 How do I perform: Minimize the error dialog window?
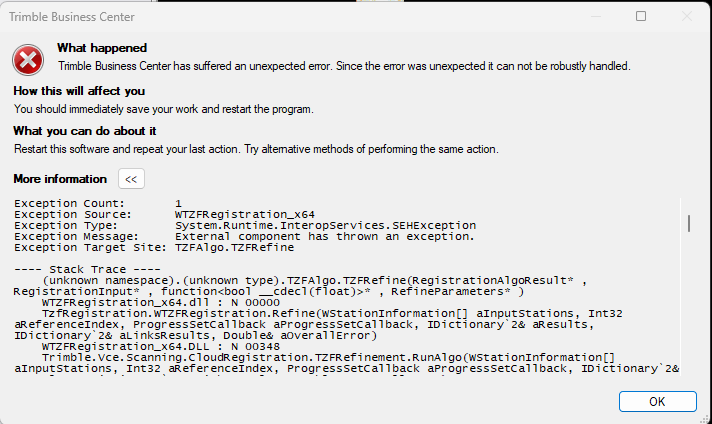point(595,17)
